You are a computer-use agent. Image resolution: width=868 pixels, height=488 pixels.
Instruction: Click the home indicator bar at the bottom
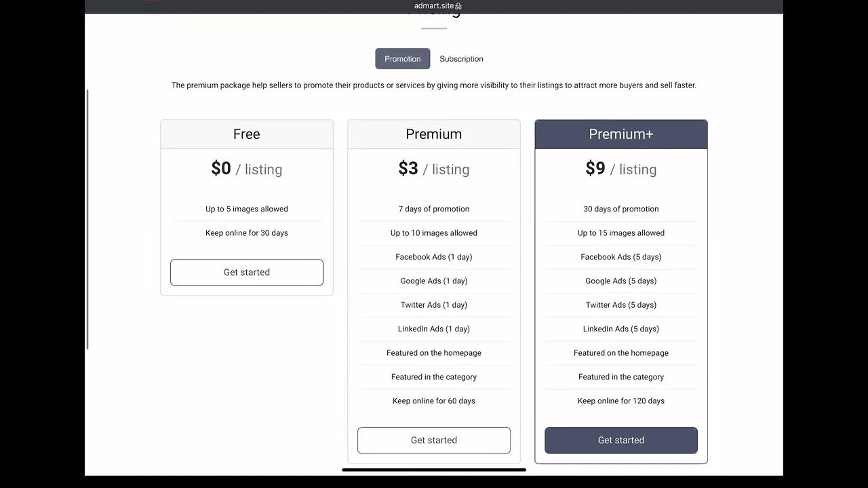(434, 470)
